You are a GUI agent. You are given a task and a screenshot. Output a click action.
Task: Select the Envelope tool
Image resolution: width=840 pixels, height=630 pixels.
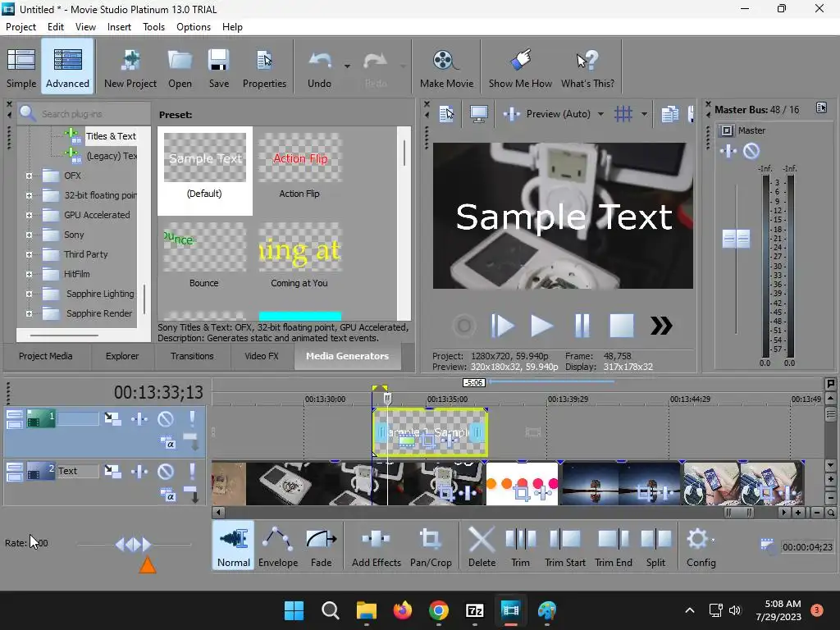point(278,546)
